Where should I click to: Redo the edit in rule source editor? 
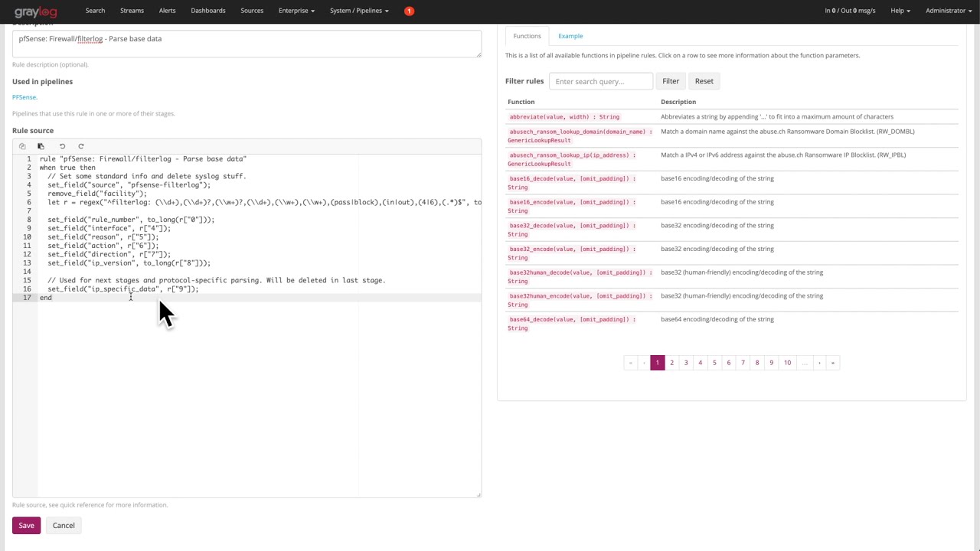click(80, 146)
